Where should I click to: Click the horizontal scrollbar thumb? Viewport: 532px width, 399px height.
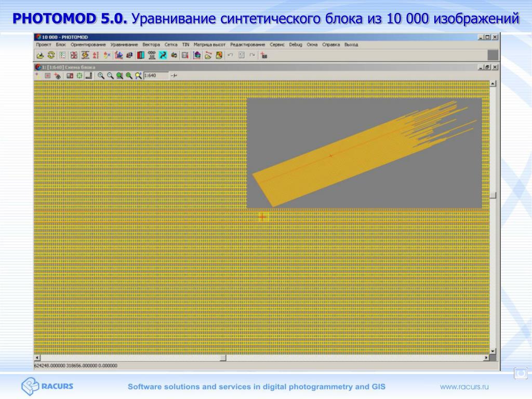point(223,357)
